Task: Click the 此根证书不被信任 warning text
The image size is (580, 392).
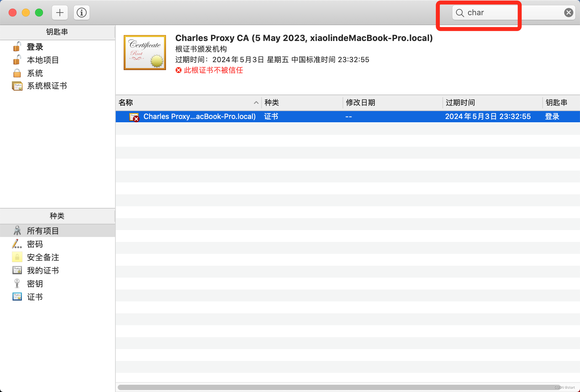Action: pos(213,70)
